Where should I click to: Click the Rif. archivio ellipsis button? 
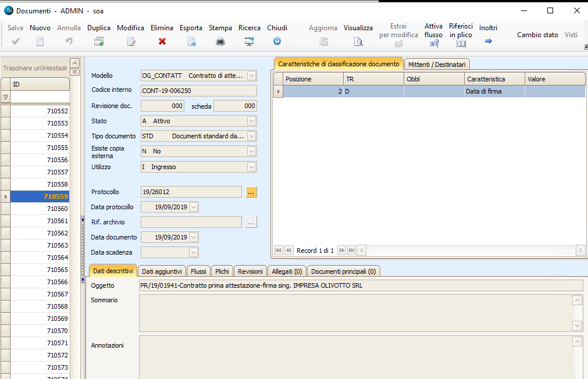251,222
